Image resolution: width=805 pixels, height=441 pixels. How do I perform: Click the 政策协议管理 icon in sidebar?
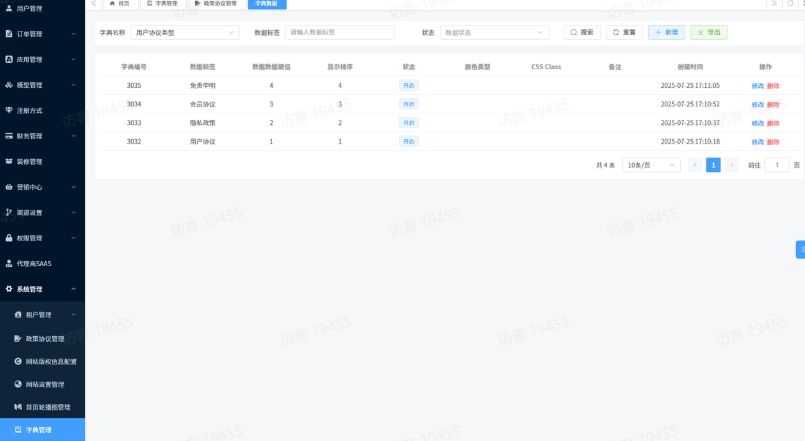tap(17, 339)
